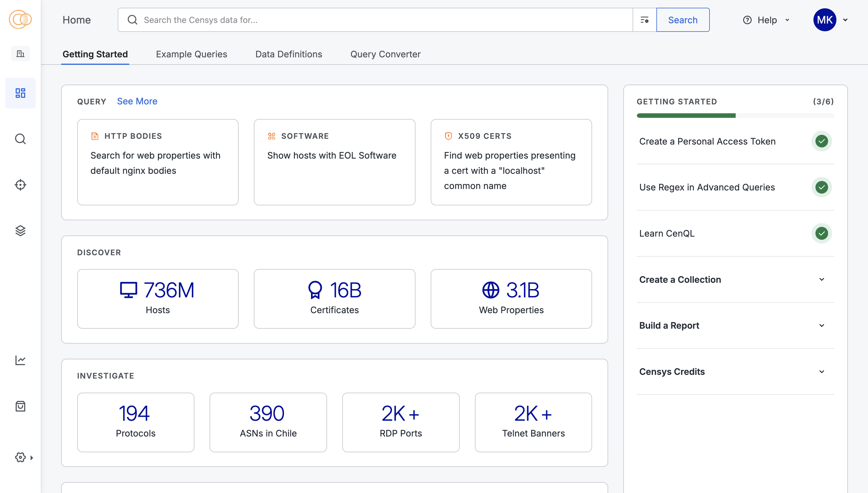Viewport: 868px width, 493px height.
Task: Open the query settings filter icon
Action: (644, 20)
